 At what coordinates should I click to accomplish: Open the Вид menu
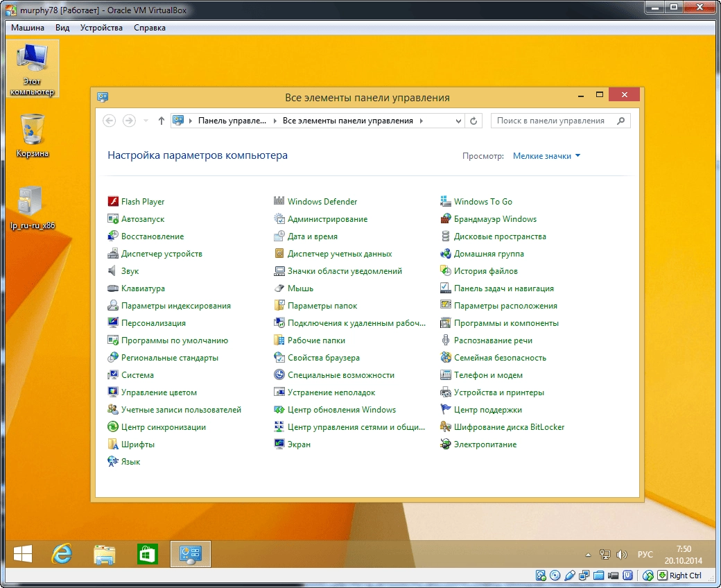62,28
